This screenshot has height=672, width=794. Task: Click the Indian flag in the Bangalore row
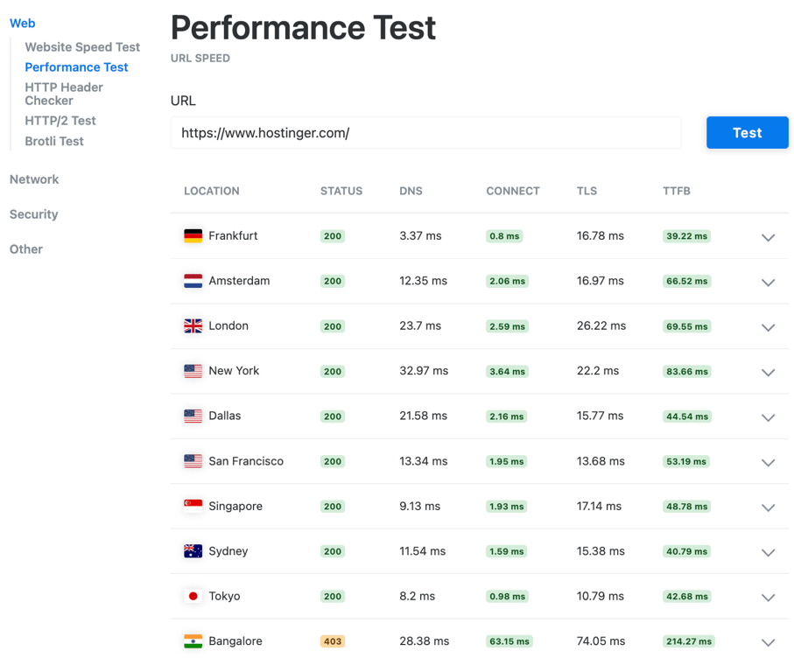coord(193,640)
